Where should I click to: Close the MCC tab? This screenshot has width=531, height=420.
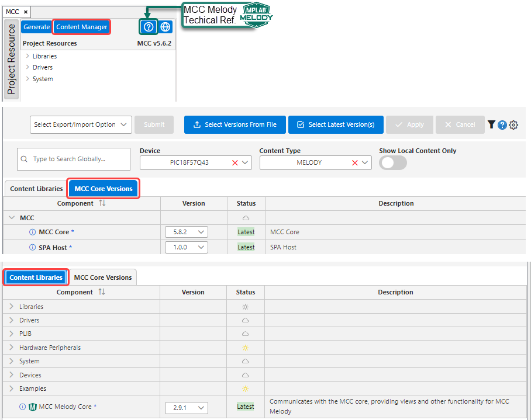pos(26,12)
